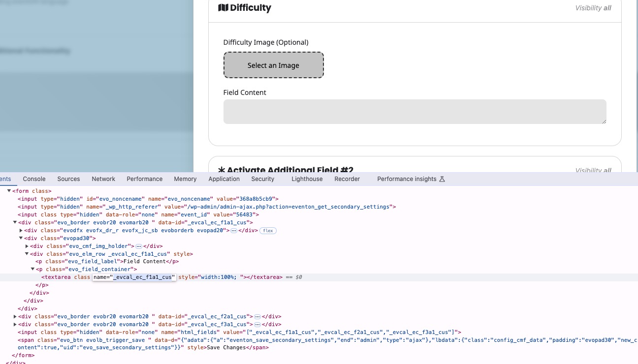Select the event_id hidden input node
This screenshot has height=364, width=638.
click(138, 214)
